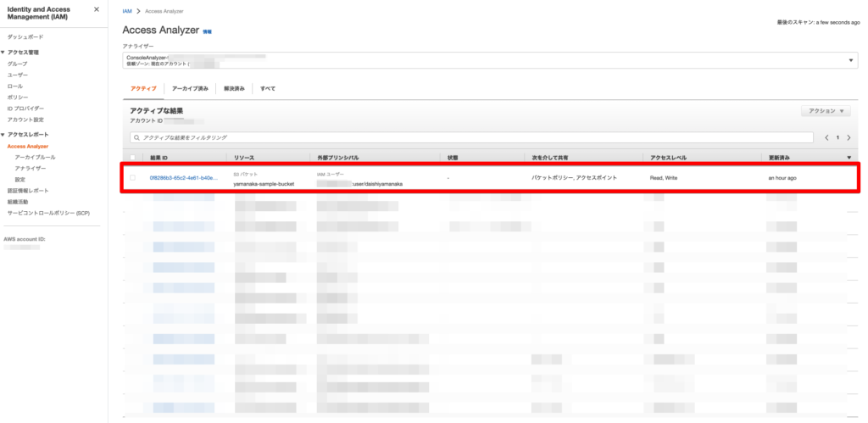Screen dimensions: 868x423
Task: Open ダッシュボード in the sidebar
Action: click(x=25, y=37)
